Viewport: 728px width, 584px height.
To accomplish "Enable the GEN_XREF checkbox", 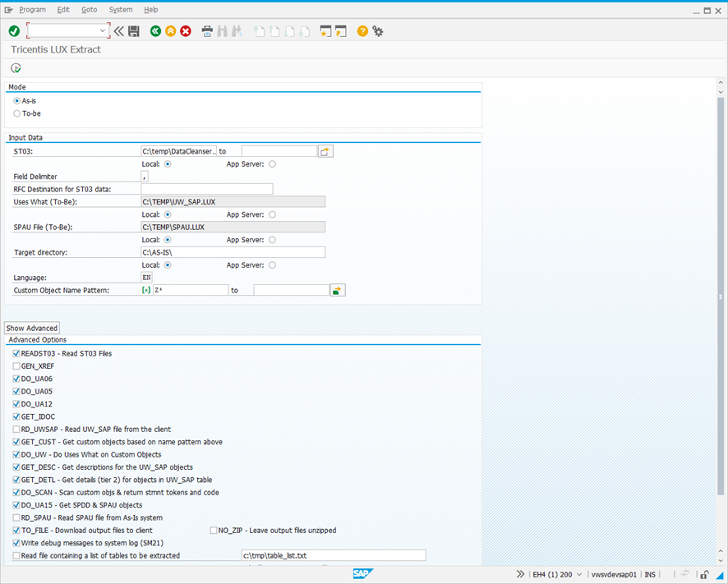I will 16,366.
